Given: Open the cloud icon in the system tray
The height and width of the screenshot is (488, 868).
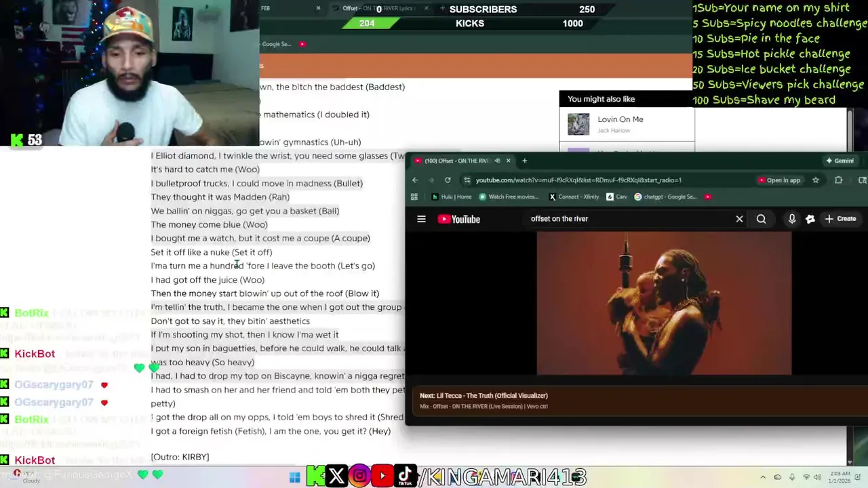Looking at the screenshot, I should (x=777, y=477).
